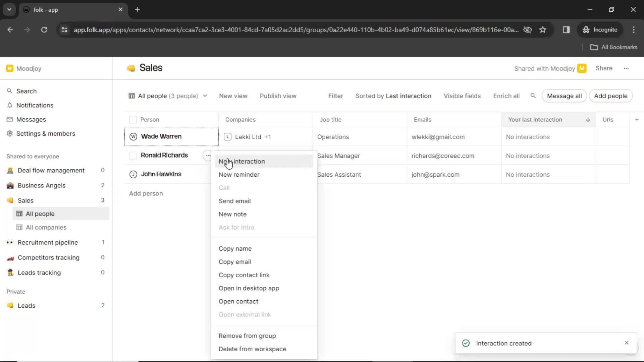Expand the Visible fields dropdown

point(462,96)
